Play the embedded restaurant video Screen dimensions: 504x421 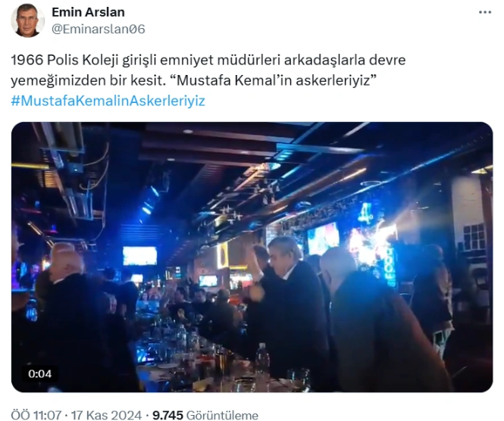(252, 257)
